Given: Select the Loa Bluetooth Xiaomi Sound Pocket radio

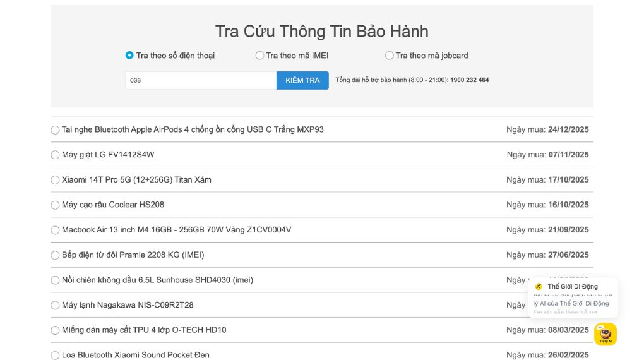Looking at the screenshot, I should tap(55, 356).
